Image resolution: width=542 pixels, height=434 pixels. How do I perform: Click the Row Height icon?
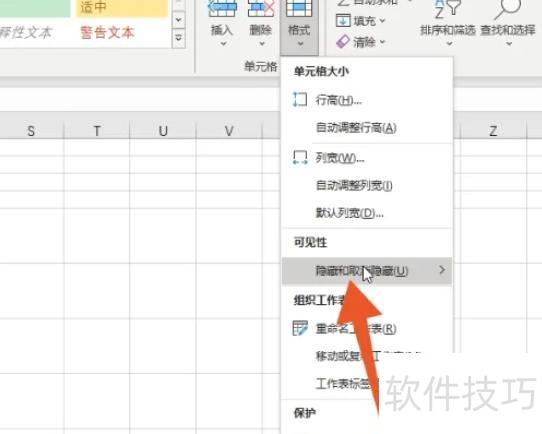(300, 100)
